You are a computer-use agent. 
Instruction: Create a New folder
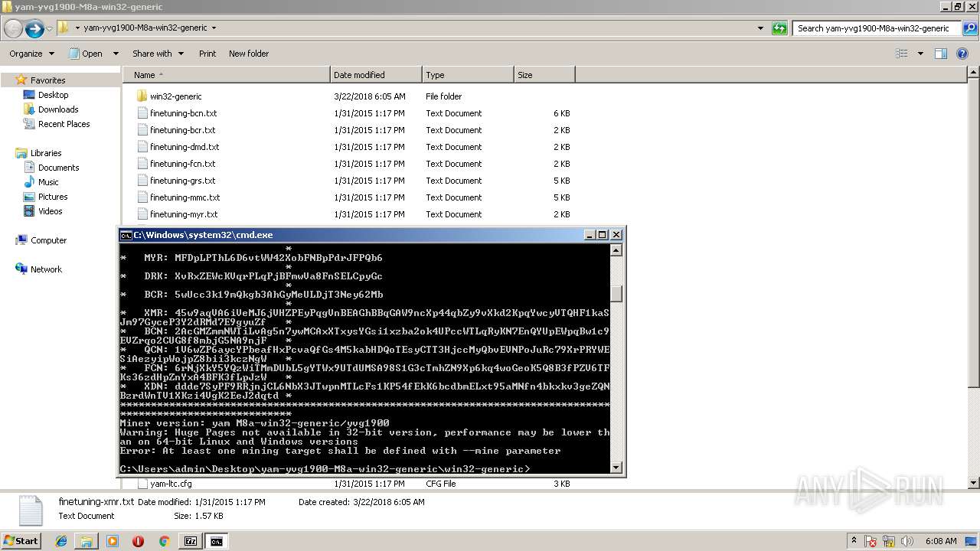pyautogui.click(x=249, y=54)
